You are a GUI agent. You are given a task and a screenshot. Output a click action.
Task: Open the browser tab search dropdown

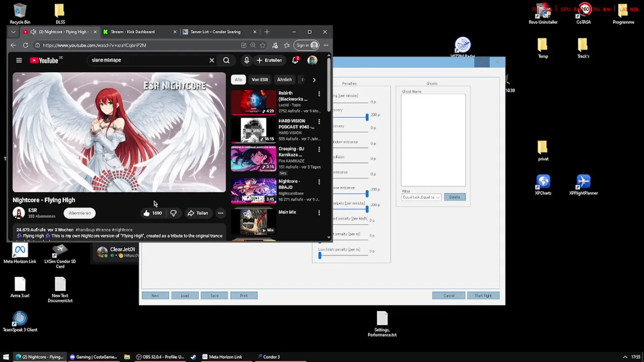[x=13, y=32]
